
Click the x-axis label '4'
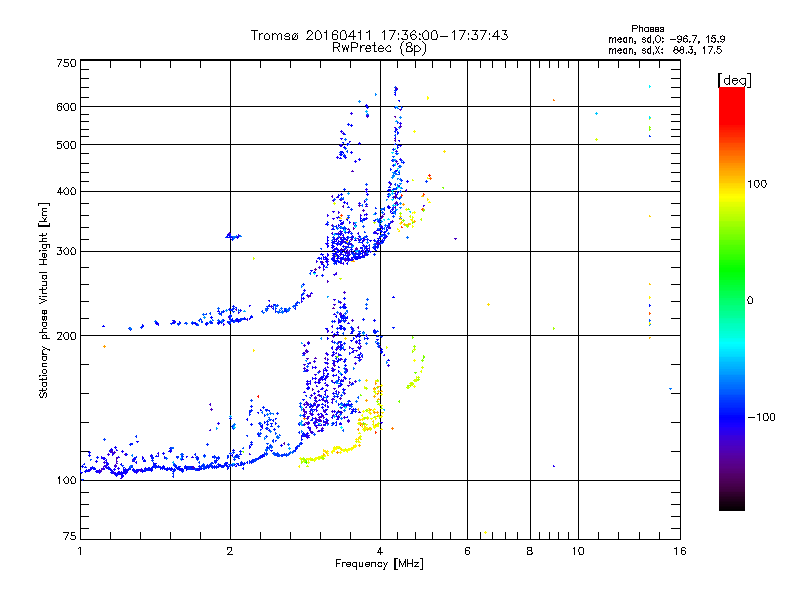[380, 551]
